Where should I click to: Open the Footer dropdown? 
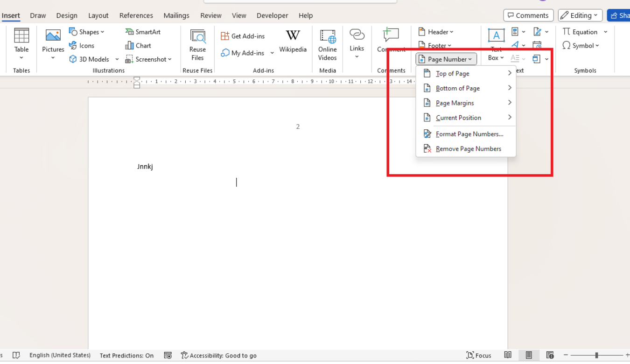434,46
